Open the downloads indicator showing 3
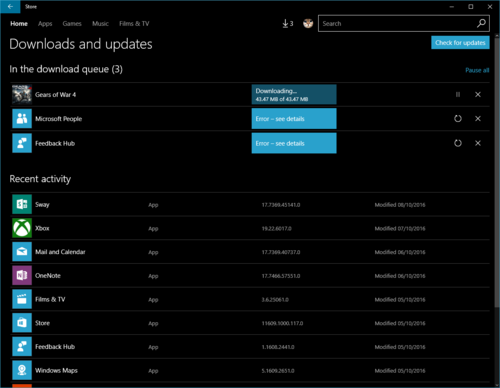 pyautogui.click(x=288, y=24)
